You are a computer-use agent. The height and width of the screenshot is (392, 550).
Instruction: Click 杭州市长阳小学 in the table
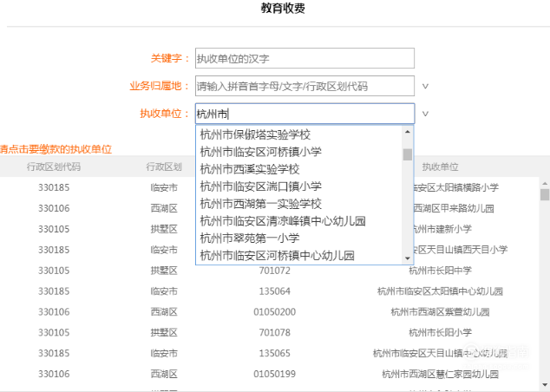tap(440, 332)
